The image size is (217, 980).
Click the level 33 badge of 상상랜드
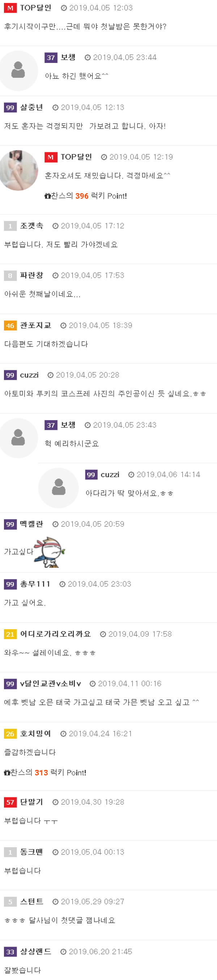pyautogui.click(x=10, y=952)
